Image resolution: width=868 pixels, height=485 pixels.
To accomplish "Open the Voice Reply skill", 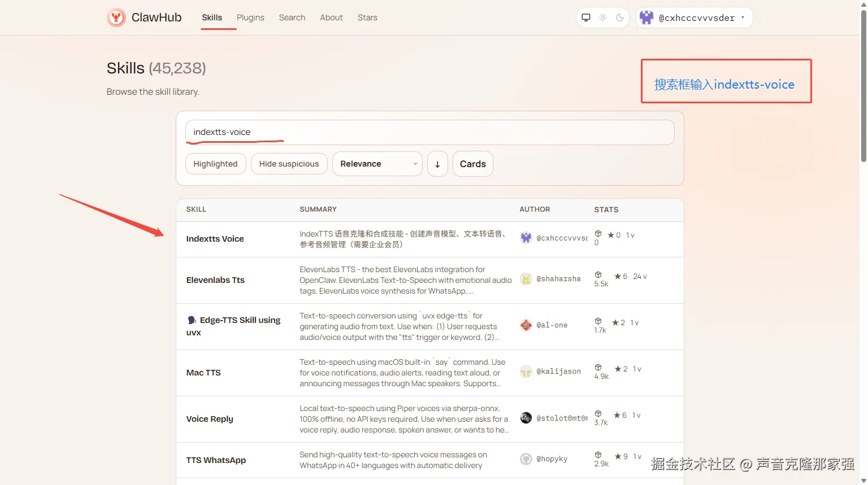I will click(210, 419).
